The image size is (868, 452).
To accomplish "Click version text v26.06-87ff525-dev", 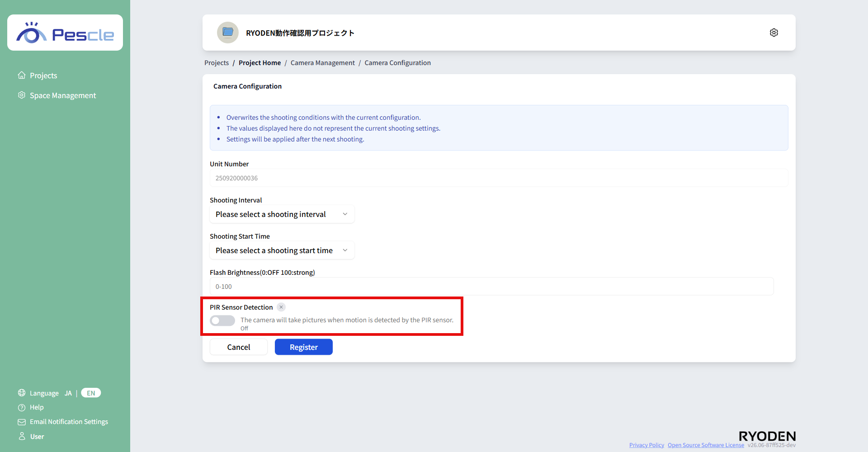I will click(x=772, y=445).
